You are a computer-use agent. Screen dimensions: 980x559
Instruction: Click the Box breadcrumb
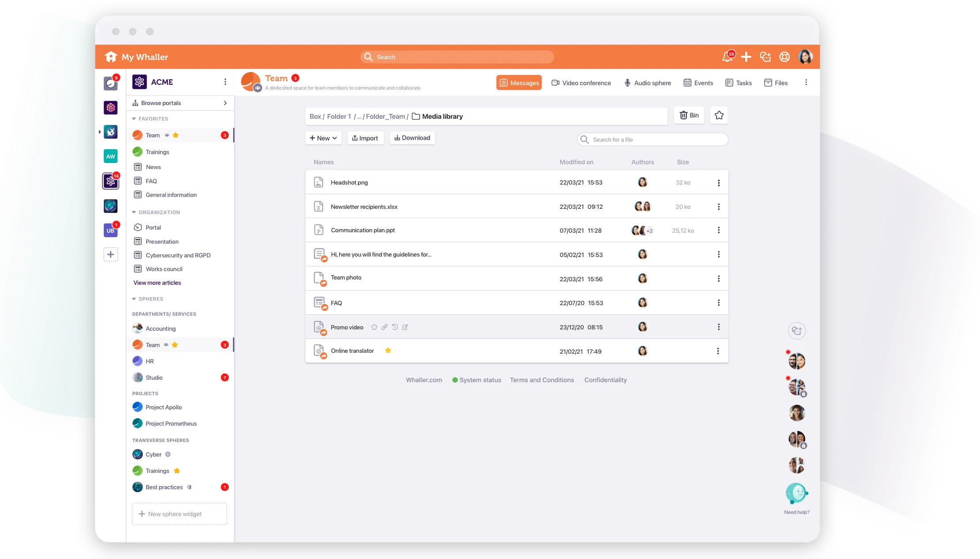315,117
